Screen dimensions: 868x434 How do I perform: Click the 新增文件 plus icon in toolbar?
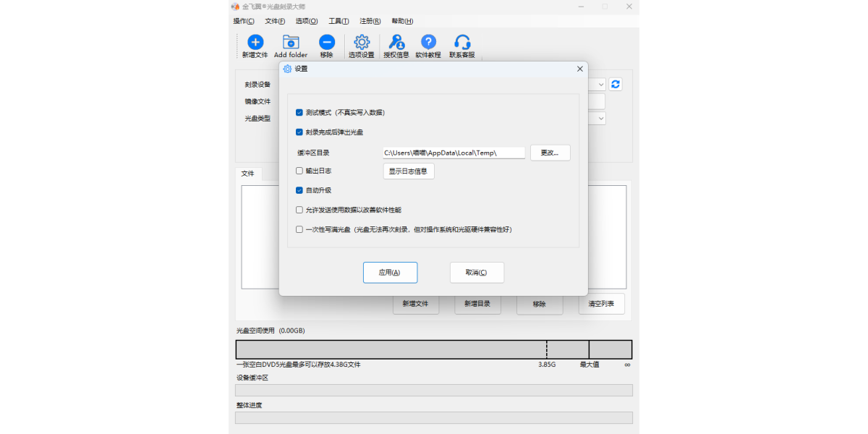(x=255, y=43)
